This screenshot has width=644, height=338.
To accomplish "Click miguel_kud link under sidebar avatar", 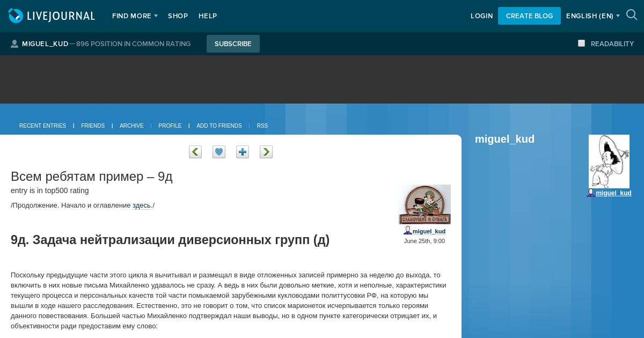I will [x=613, y=193].
